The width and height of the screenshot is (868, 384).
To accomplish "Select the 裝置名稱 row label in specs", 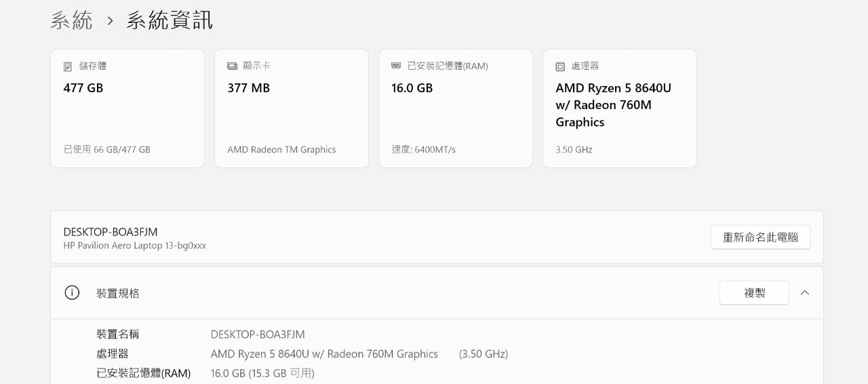I will click(x=118, y=334).
